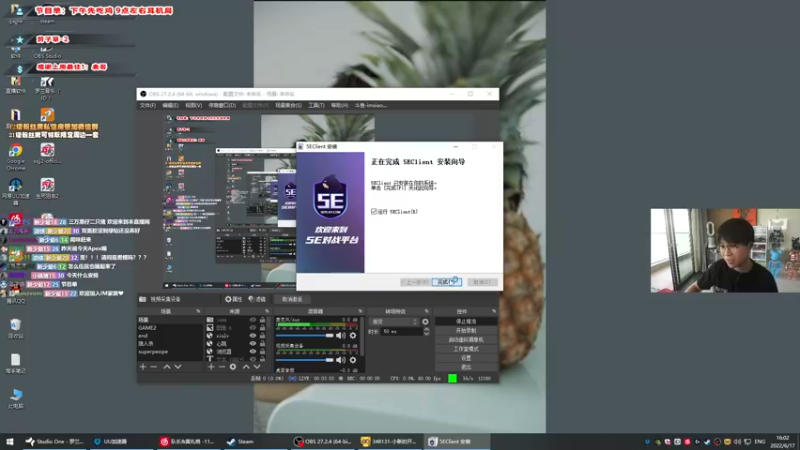Pop out the Scene Transitions dock panel
The width and height of the screenshot is (800, 450).
427,311
